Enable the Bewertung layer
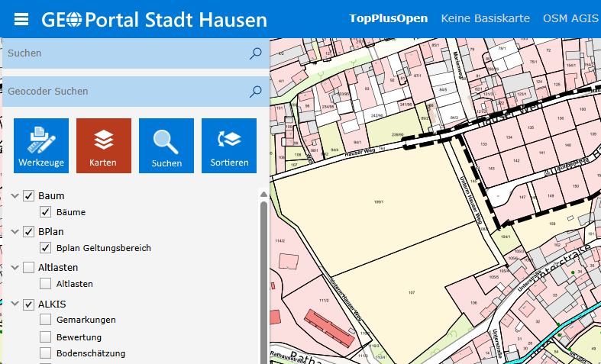The image size is (601, 364). pyautogui.click(x=45, y=337)
